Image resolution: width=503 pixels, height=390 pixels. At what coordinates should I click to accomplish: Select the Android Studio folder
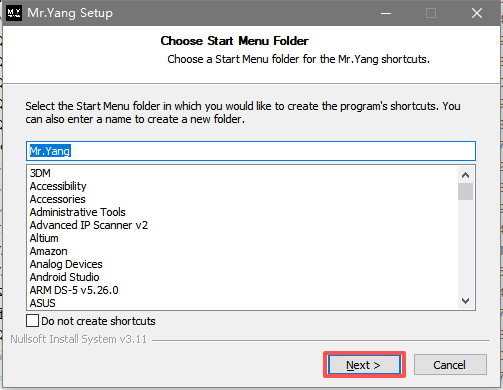(65, 277)
